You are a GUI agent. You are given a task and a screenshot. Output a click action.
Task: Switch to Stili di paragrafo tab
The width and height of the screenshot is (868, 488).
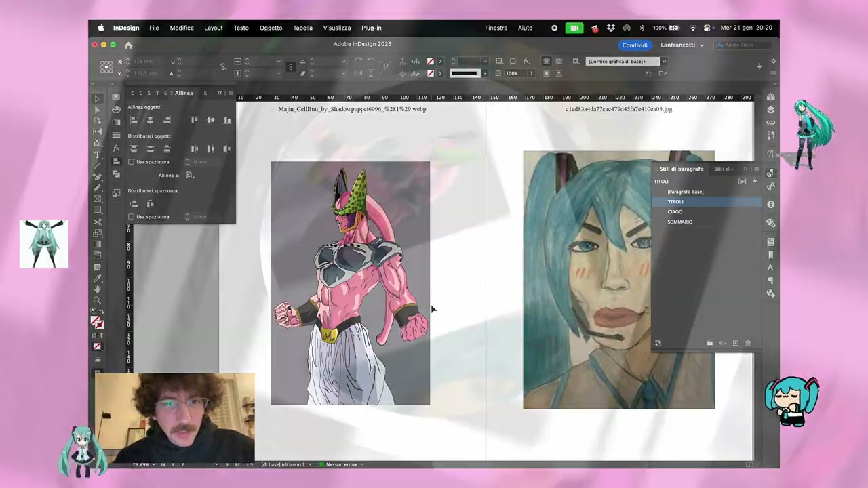pyautogui.click(x=681, y=169)
